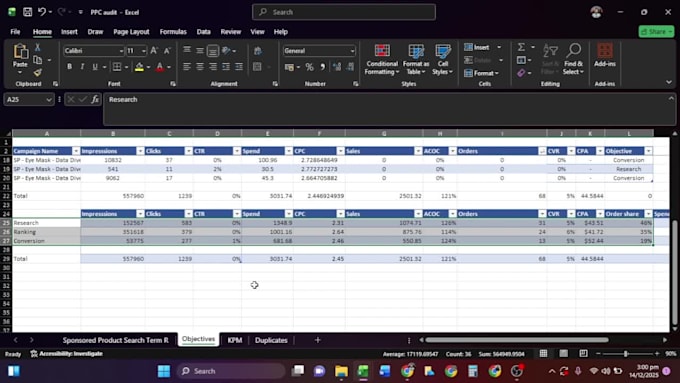Apply comma style format
This screenshot has width=680, height=383.
pyautogui.click(x=322, y=67)
